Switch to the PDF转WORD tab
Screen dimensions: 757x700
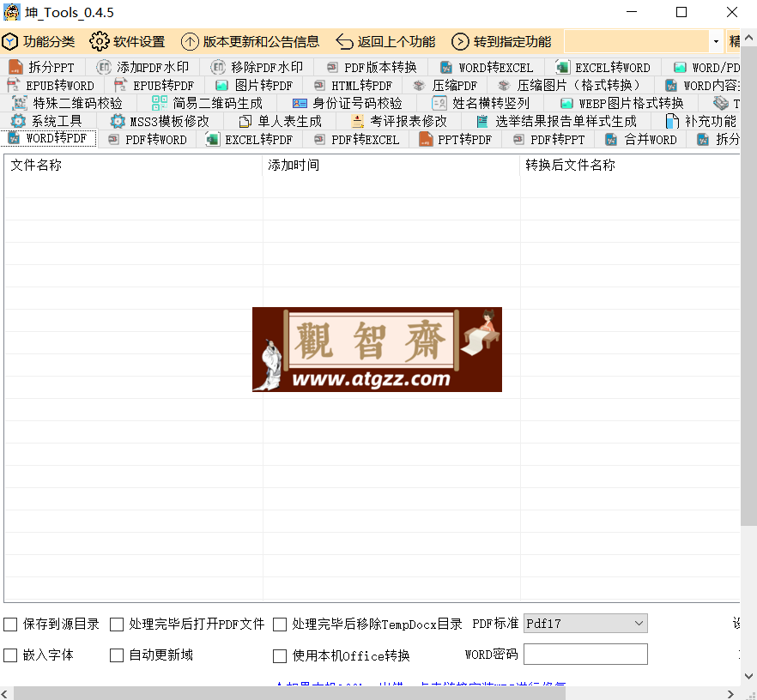pyautogui.click(x=148, y=140)
